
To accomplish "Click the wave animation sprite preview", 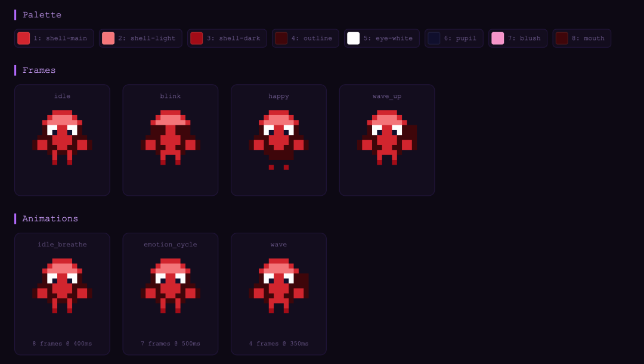I will (278, 286).
